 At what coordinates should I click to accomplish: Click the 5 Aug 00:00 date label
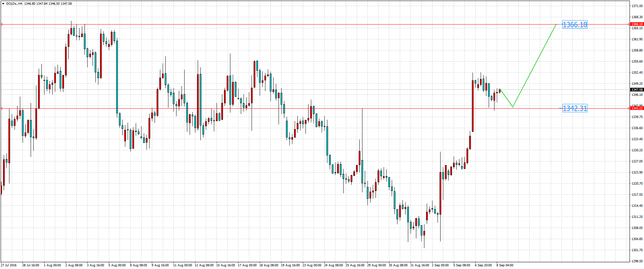117,265
